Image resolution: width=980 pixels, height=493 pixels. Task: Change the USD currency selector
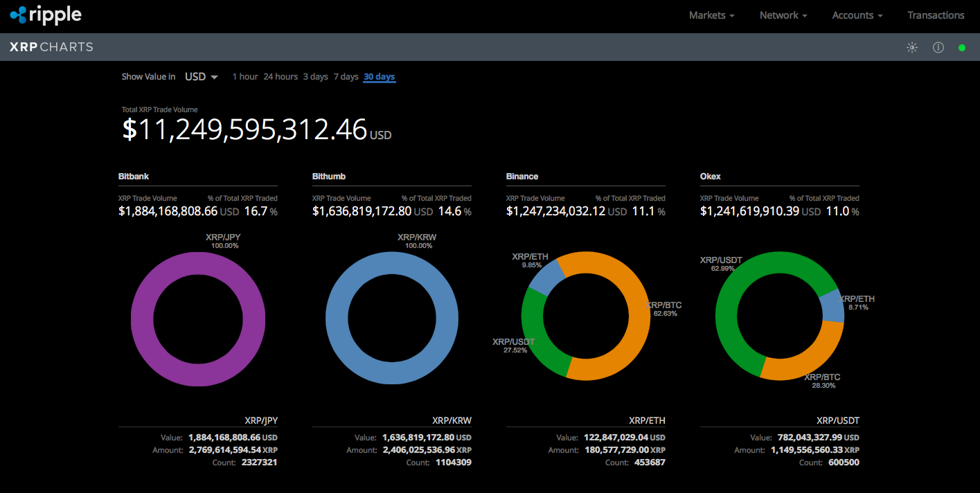(202, 77)
